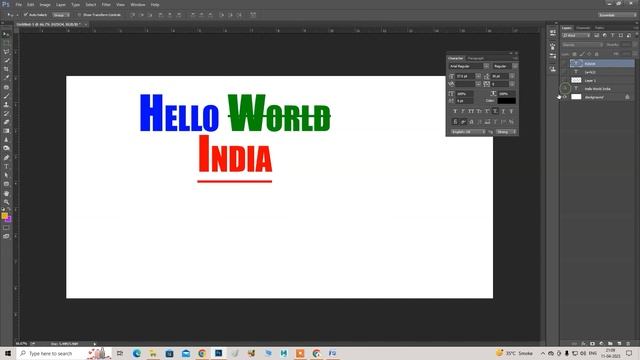
Task: Enable Show Transform Controls checkbox
Action: 79,15
